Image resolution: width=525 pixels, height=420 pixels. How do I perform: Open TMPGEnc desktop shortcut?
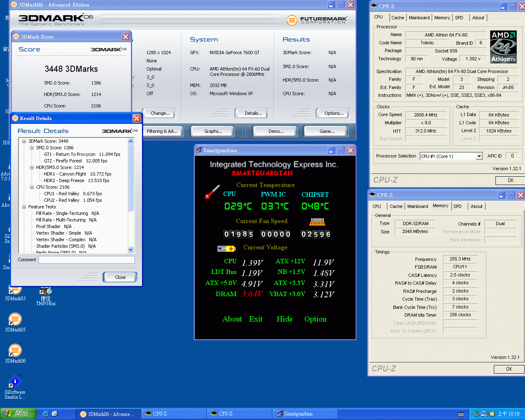pyautogui.click(x=46, y=296)
